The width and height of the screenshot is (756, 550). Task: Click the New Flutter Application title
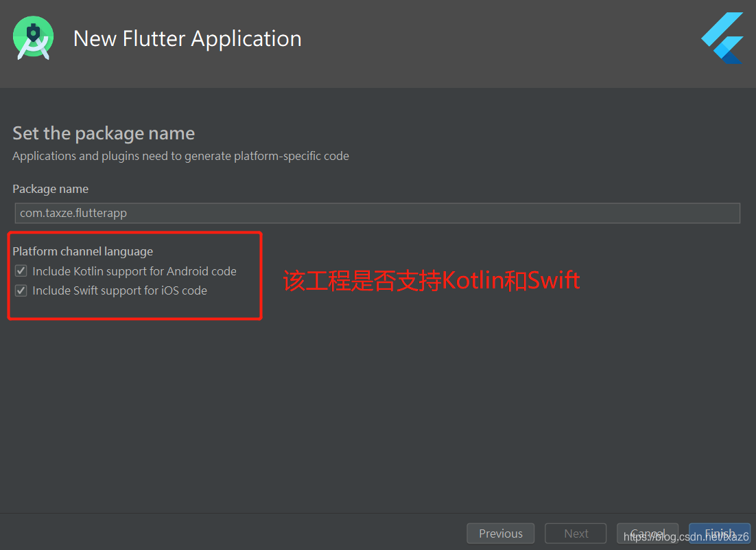tap(187, 38)
